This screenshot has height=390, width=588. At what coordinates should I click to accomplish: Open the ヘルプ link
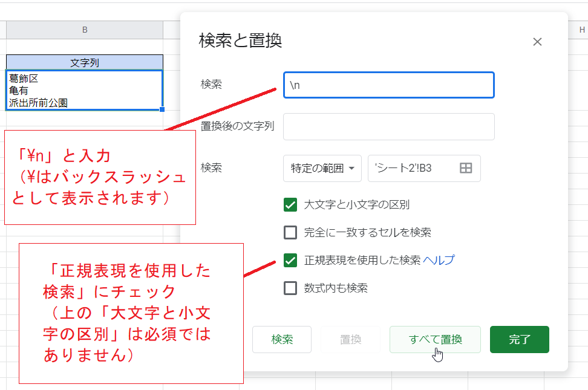pyautogui.click(x=439, y=260)
